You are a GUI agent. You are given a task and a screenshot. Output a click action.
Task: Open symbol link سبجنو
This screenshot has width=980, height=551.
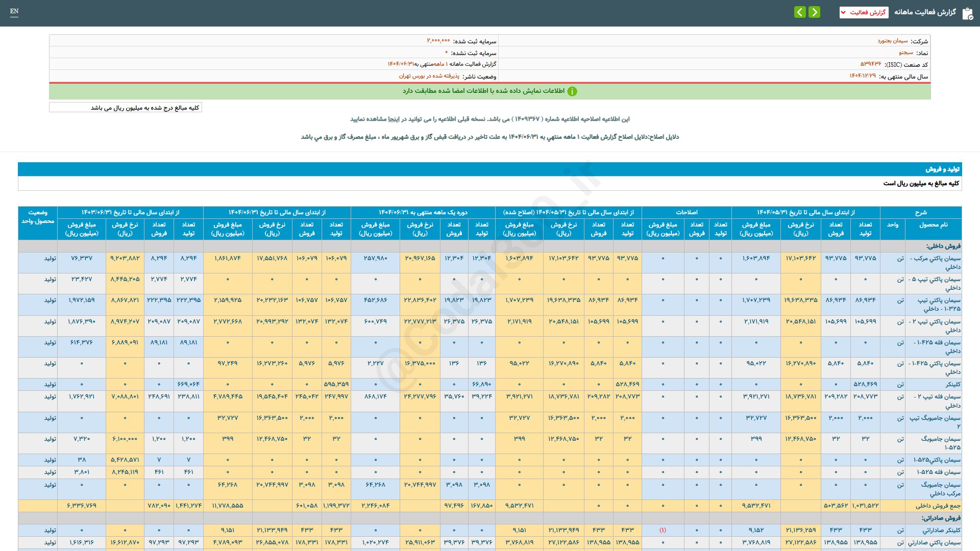[x=905, y=53]
